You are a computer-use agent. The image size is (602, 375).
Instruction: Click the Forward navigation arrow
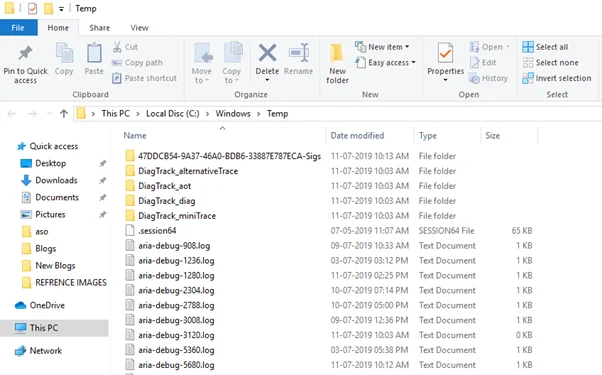point(33,114)
